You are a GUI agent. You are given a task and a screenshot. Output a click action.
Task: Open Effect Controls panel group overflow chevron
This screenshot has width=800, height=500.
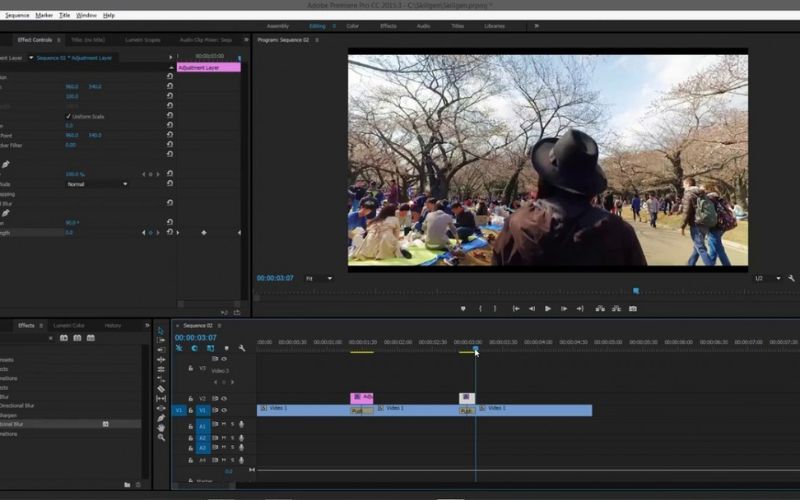(x=246, y=40)
